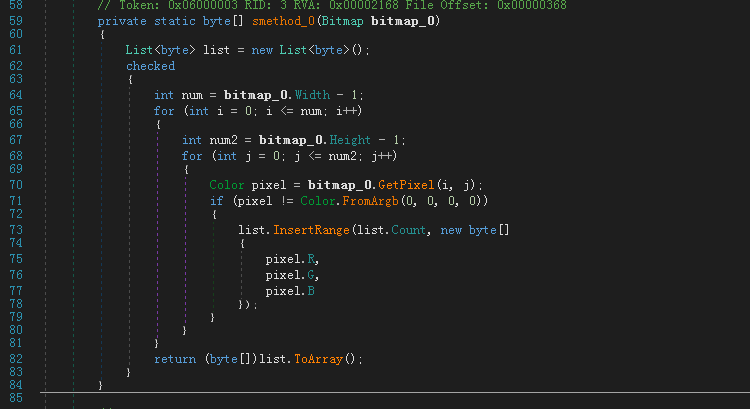Screen dimensions: 750x409
Task: Click the 'for' keyword on line 65
Action: coord(164,111)
